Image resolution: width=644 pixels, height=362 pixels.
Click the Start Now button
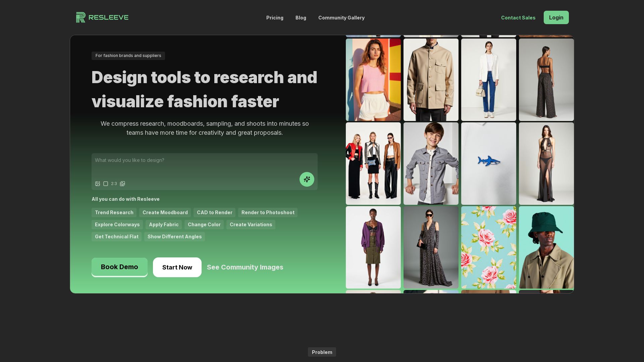(x=177, y=267)
